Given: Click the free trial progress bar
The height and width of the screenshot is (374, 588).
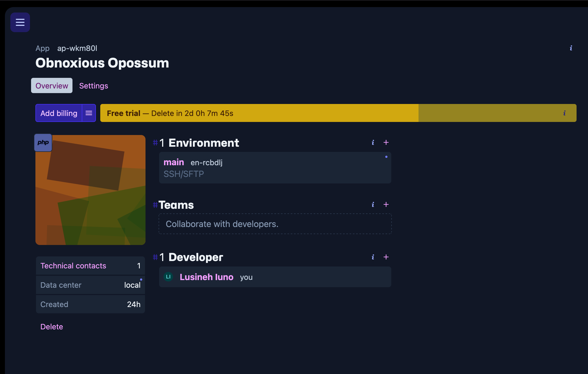Looking at the screenshot, I should (259, 113).
